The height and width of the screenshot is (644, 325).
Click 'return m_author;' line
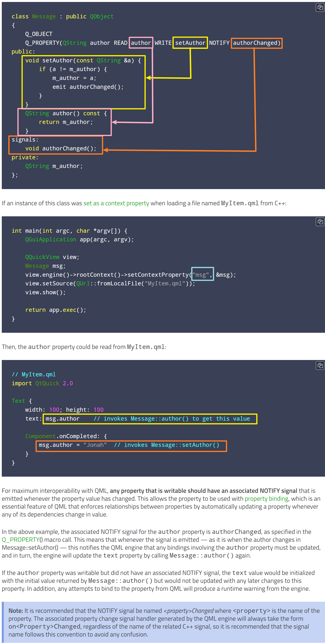[x=66, y=122]
